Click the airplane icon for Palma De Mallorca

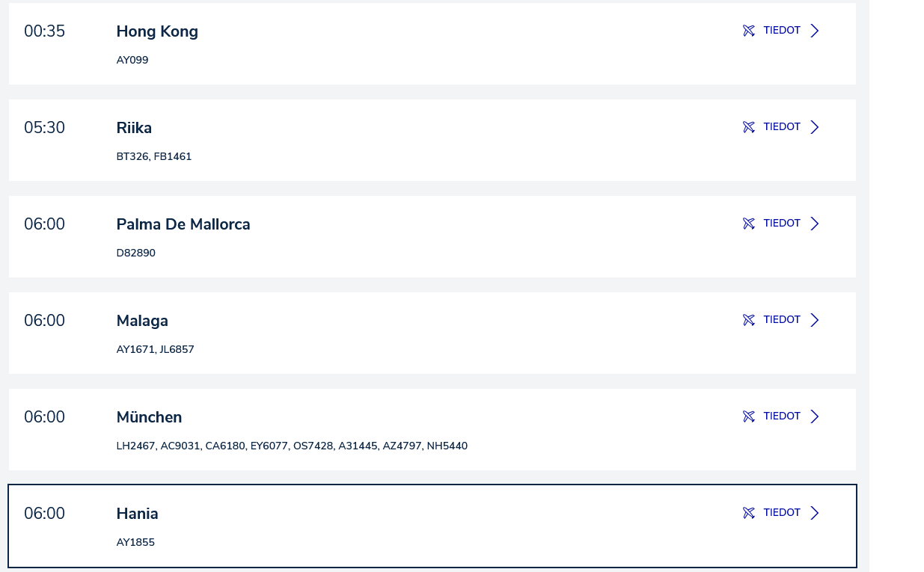(x=749, y=224)
